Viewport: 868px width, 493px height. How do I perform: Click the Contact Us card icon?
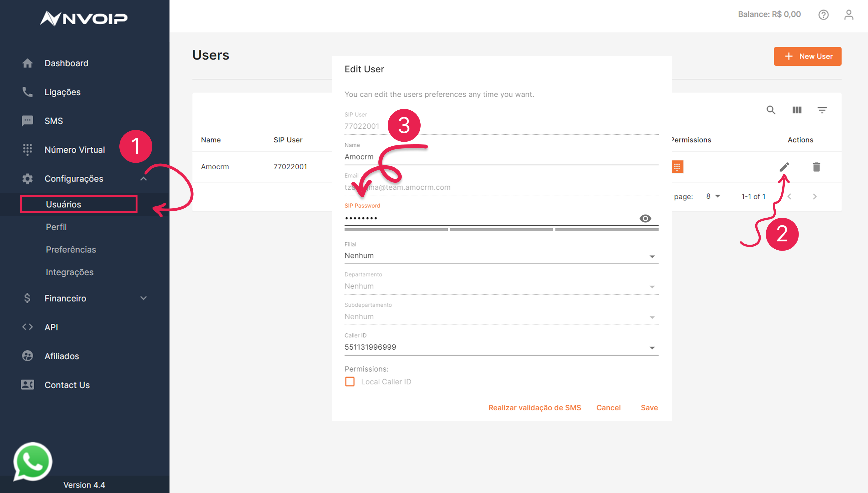[x=27, y=385]
